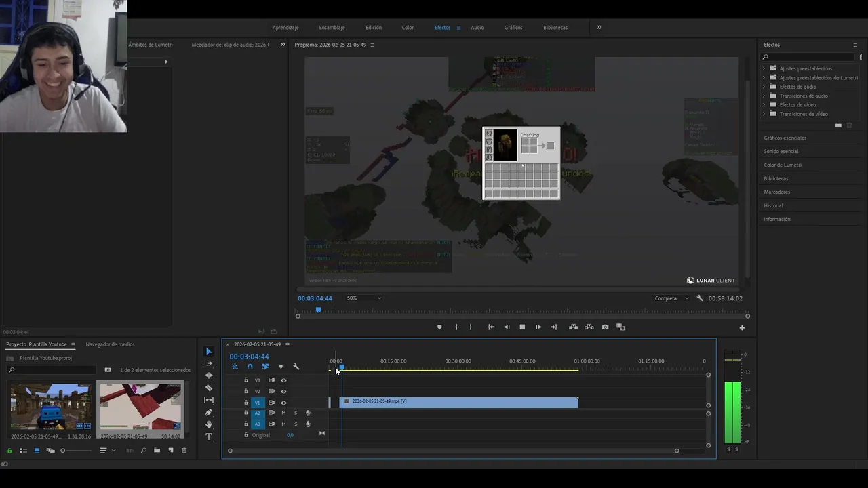Toggle the green project write lock

tap(9, 450)
